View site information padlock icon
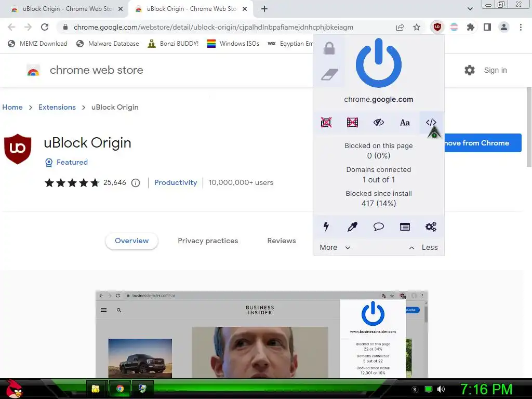This screenshot has height=399, width=532. tap(66, 27)
